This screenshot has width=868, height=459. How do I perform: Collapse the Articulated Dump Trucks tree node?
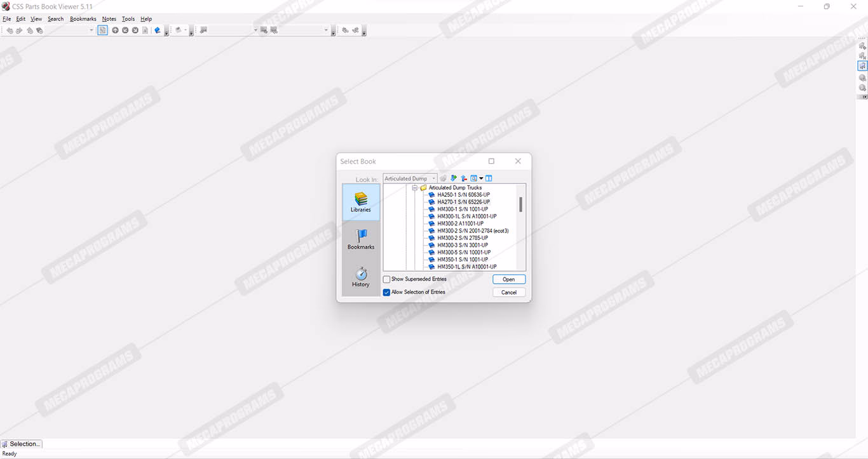(x=415, y=188)
